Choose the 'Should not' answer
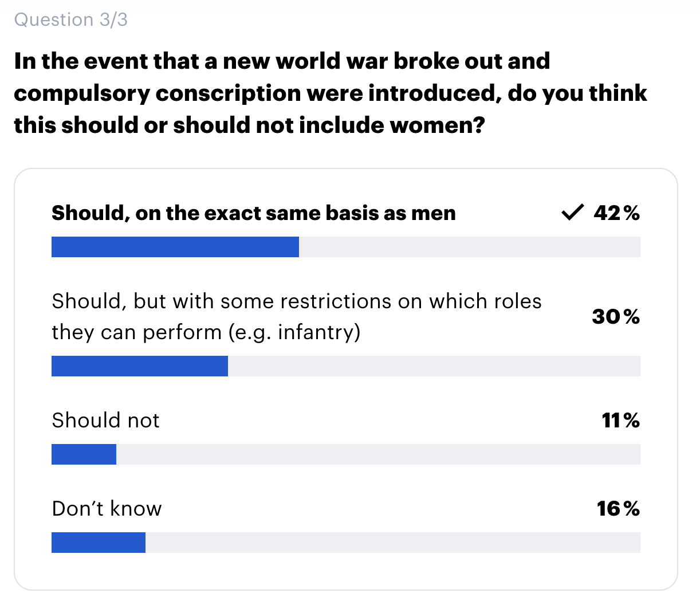The image size is (700, 605). coord(105,421)
